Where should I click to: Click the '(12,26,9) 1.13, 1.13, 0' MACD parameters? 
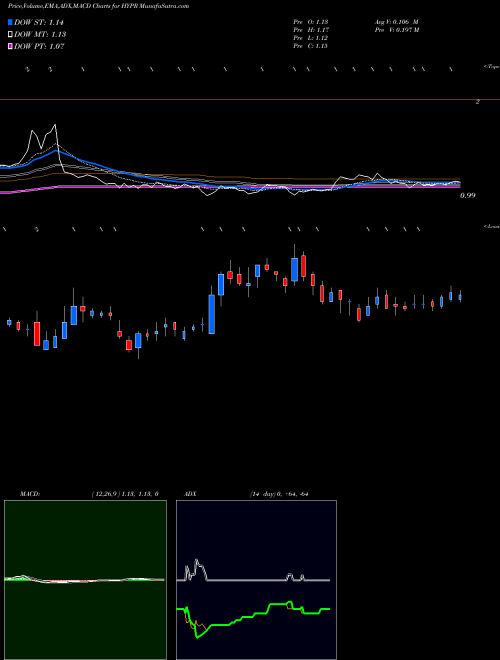[x=125, y=494]
